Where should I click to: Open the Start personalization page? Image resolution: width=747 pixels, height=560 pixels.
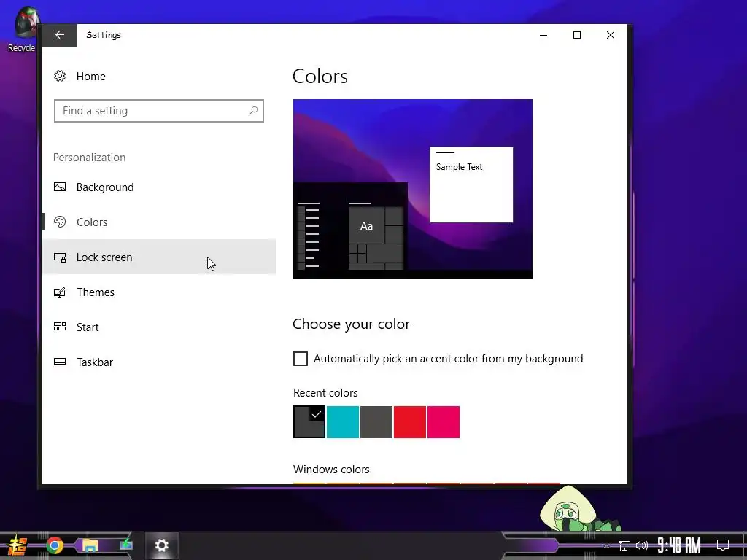159,327
